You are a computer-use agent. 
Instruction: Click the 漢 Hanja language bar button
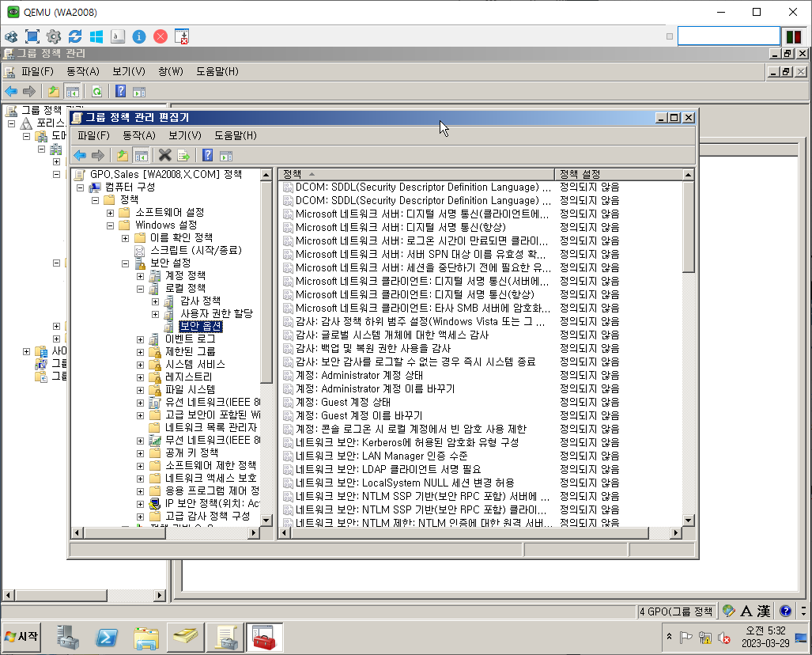764,611
